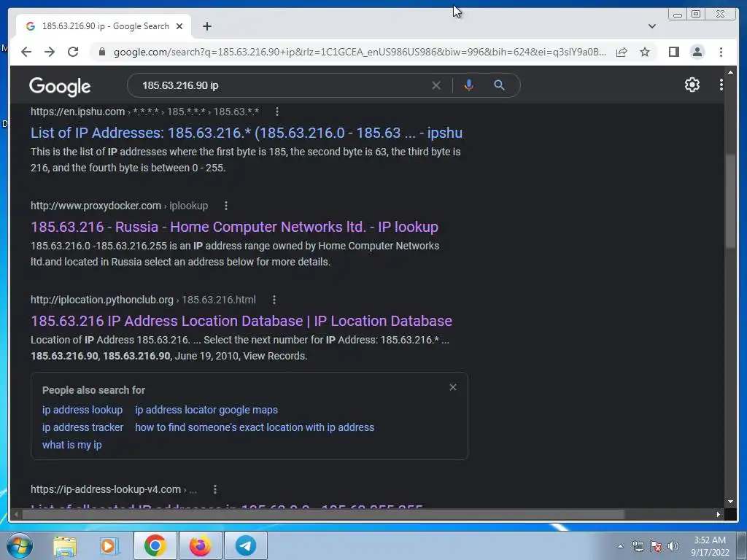The height and width of the screenshot is (560, 747).
Task: Click the share page icon in the address bar
Action: click(x=622, y=52)
